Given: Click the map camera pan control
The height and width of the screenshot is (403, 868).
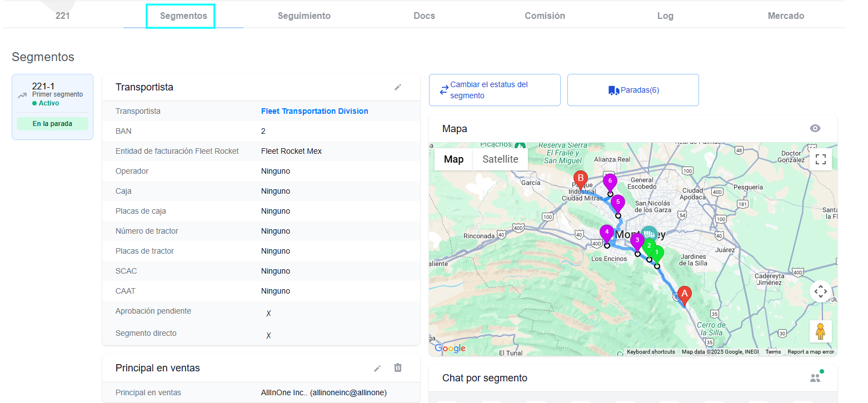Looking at the screenshot, I should (820, 291).
